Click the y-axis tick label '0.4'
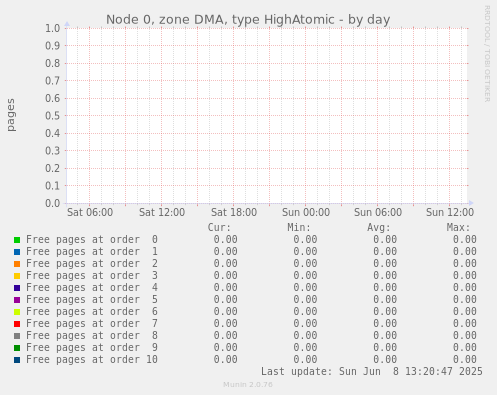This screenshot has height=395, width=497. click(x=53, y=133)
